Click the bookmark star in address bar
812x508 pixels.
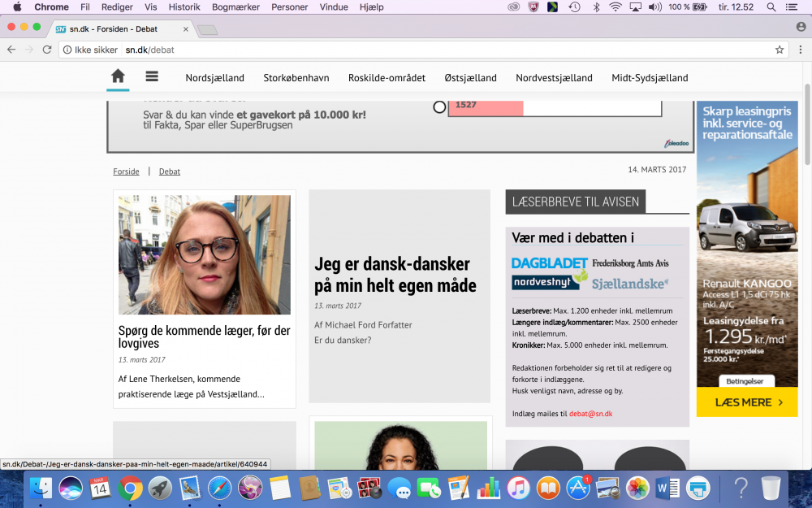780,50
